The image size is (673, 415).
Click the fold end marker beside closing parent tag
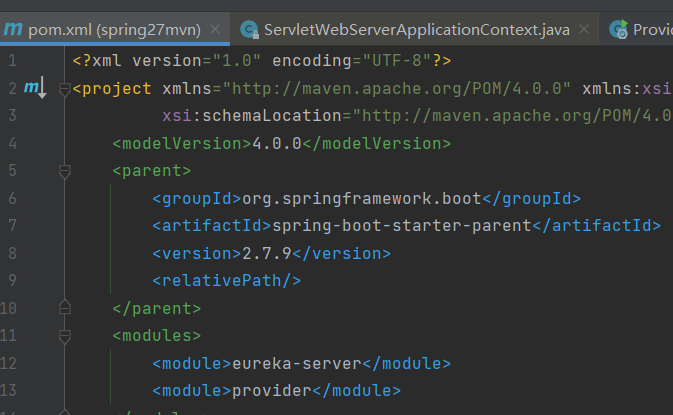coord(65,308)
